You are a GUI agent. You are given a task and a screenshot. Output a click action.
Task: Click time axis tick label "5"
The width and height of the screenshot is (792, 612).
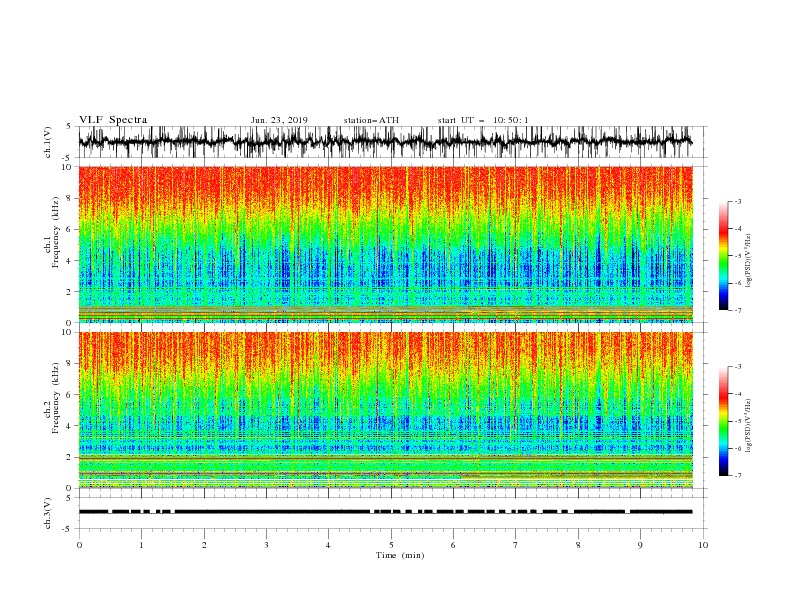[x=391, y=545]
